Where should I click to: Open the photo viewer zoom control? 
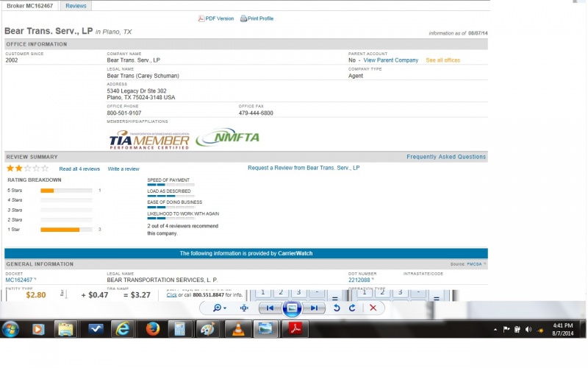coord(220,308)
